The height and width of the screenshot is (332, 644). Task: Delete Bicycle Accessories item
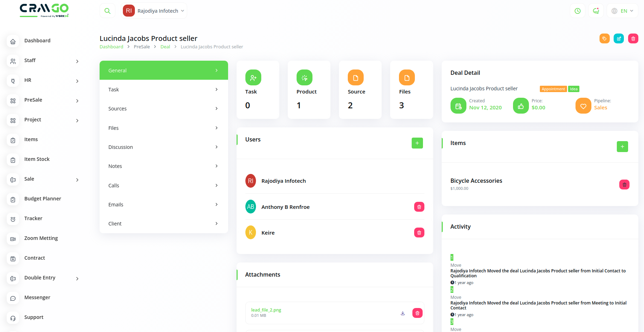coord(624,185)
